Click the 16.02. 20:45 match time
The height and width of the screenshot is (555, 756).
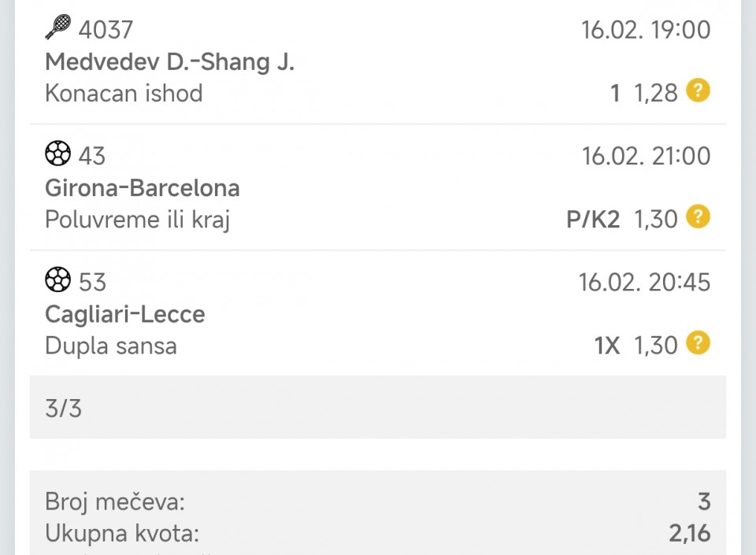pyautogui.click(x=644, y=282)
